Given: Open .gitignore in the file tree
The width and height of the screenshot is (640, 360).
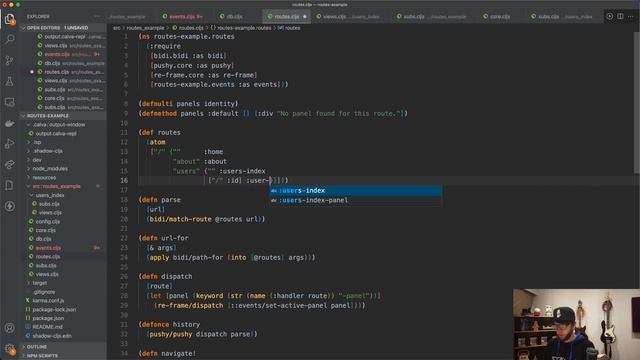Looking at the screenshot, I should pyautogui.click(x=44, y=292).
